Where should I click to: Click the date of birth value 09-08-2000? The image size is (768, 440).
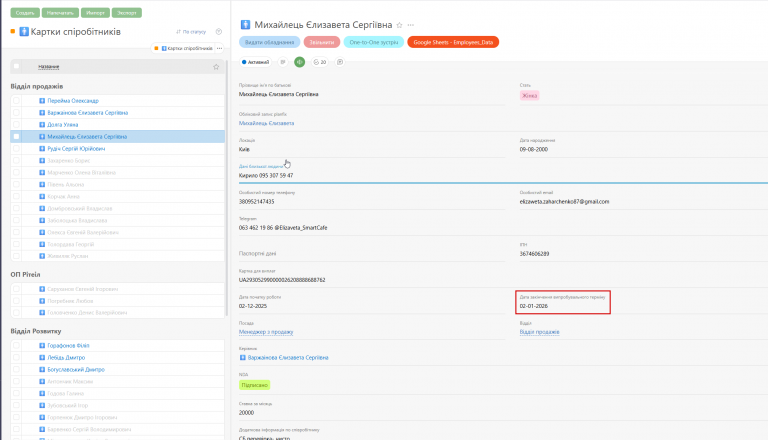pyautogui.click(x=534, y=149)
